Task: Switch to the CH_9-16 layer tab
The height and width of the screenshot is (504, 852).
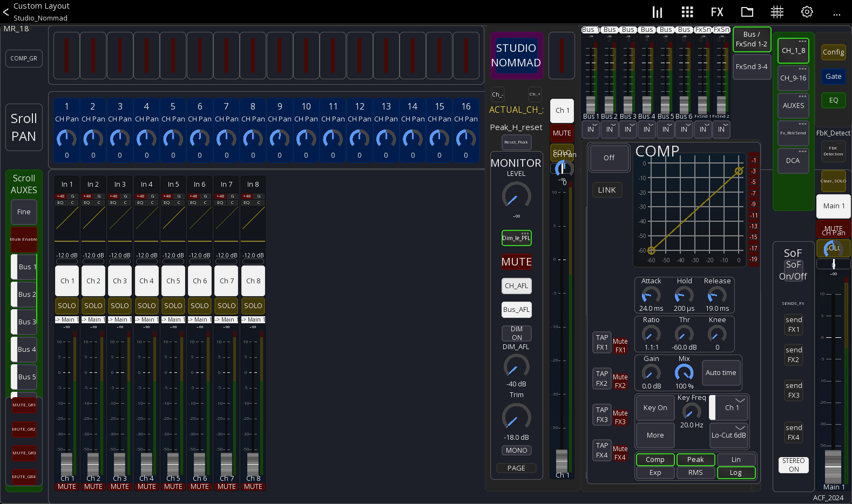Action: coord(793,78)
